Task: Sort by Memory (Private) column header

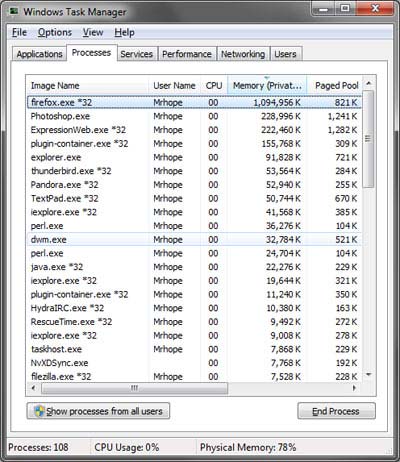Action: [x=267, y=85]
